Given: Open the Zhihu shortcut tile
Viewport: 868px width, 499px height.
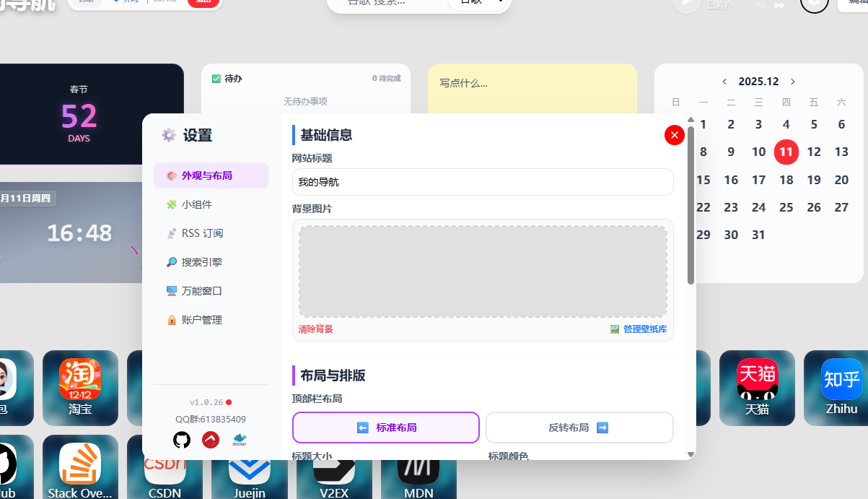Looking at the screenshot, I should pos(841,381).
